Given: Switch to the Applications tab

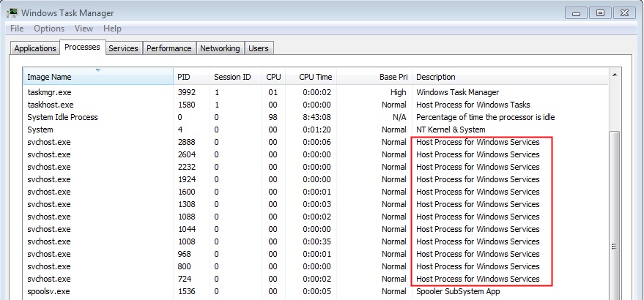Looking at the screenshot, I should pos(35,48).
